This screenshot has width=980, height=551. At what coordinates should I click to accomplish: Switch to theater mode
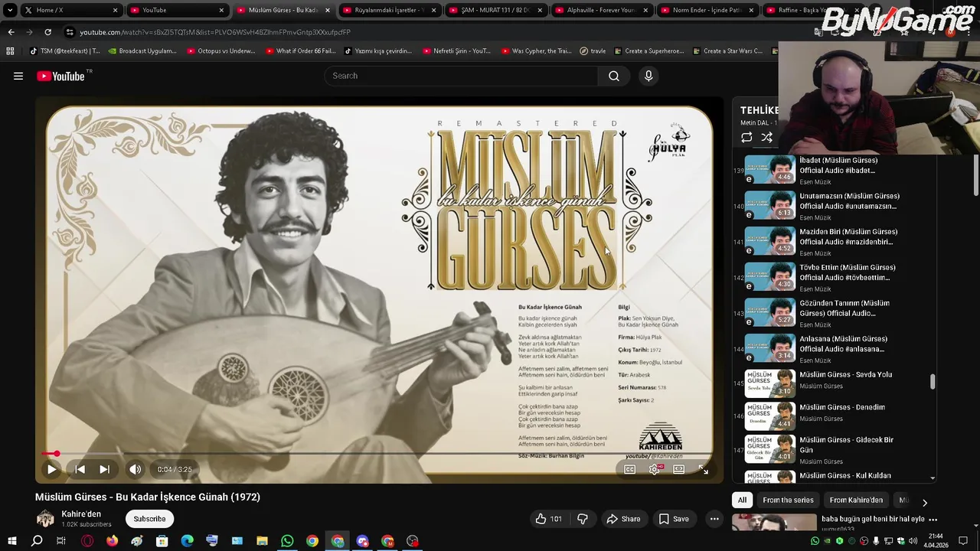679,470
